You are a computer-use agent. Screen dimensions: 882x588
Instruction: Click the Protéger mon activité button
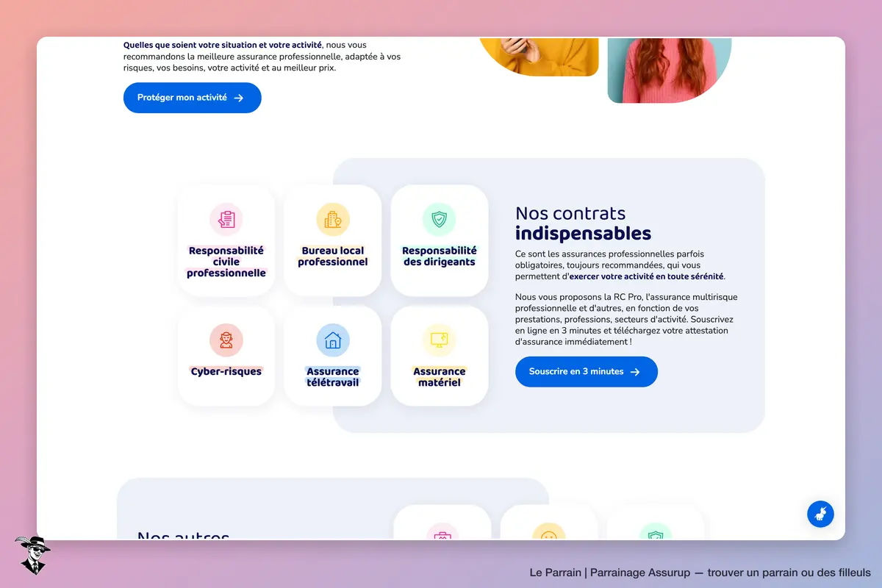(193, 98)
